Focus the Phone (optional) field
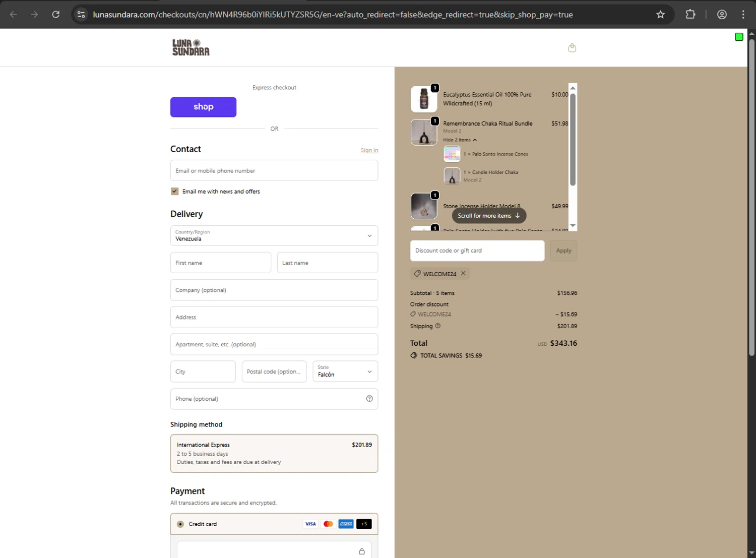This screenshot has height=558, width=756. [274, 399]
